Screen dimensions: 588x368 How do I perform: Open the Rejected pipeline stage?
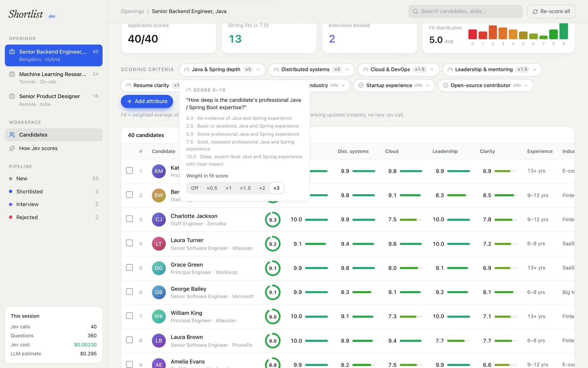point(54,218)
